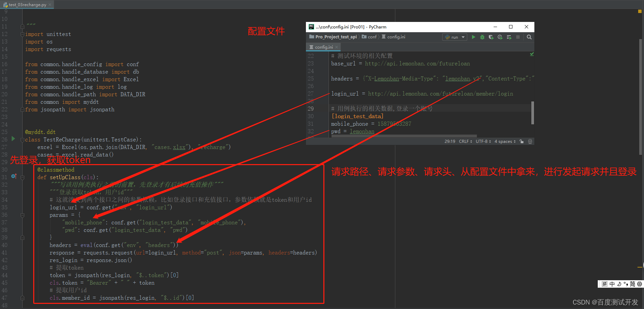This screenshot has width=644, height=309.
Task: Select the config.ini editor tab
Action: click(324, 47)
